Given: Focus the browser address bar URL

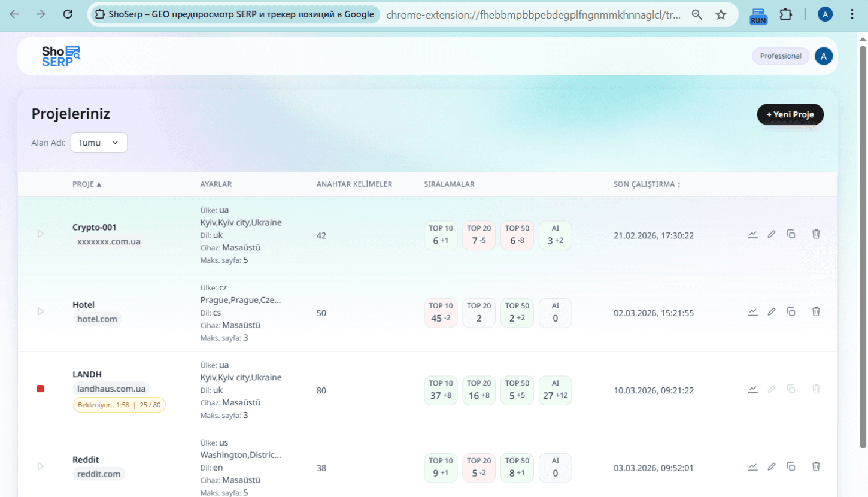Looking at the screenshot, I should 533,14.
